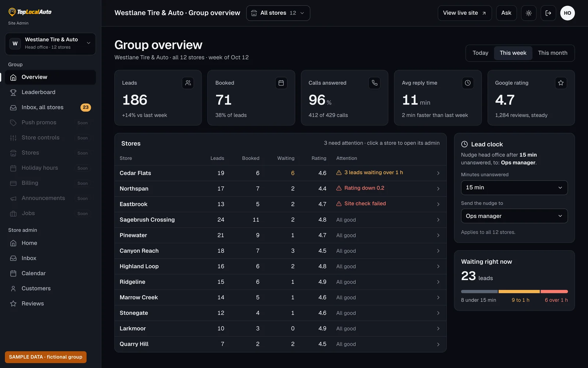Click the warning icon on Cedar Flats row

(339, 173)
